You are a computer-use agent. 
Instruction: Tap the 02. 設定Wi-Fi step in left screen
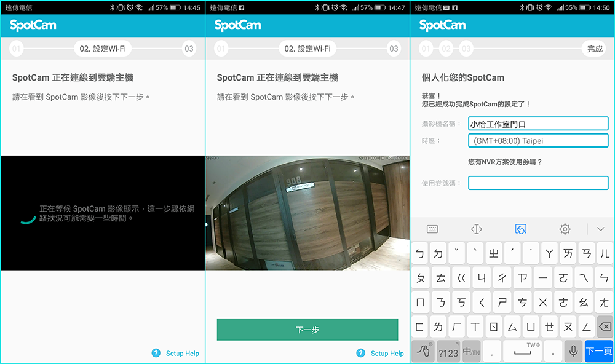(103, 49)
